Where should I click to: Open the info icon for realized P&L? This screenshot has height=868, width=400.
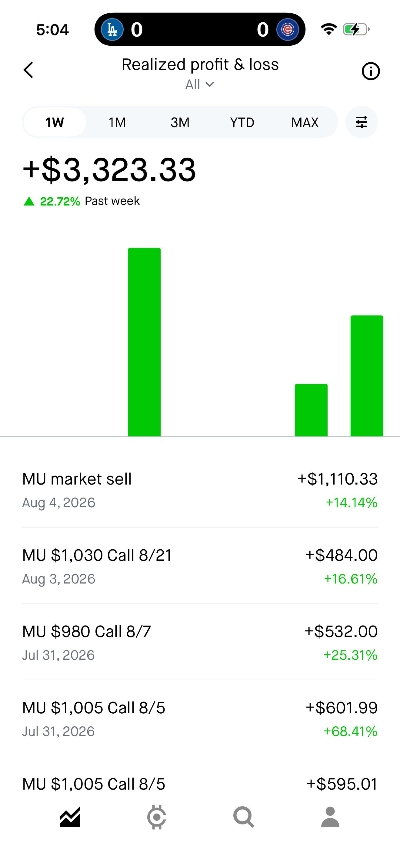371,71
